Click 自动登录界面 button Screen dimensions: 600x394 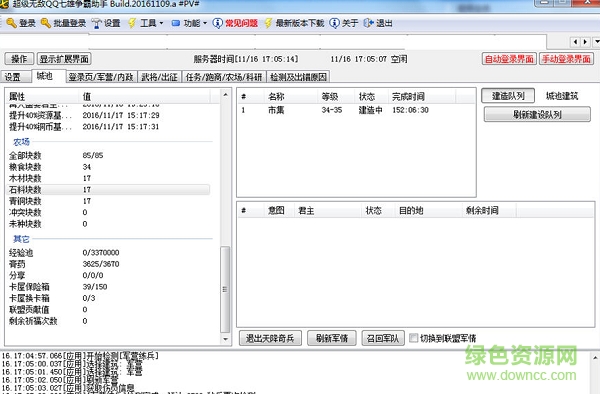point(509,59)
